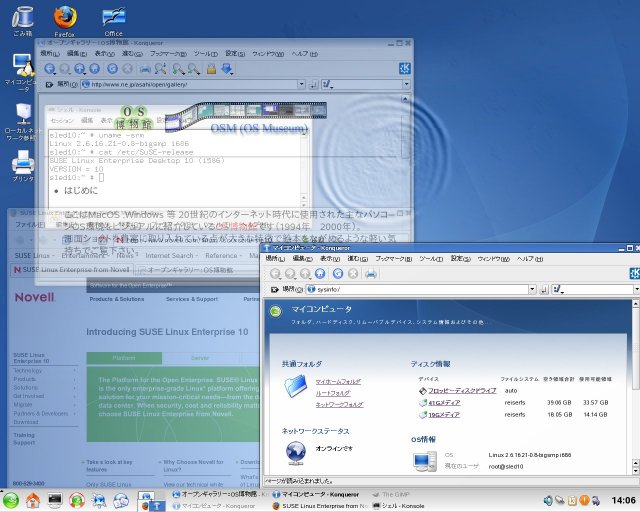Open ヘルプ(H) menu in My Computer Konqueror
The height and width of the screenshot is (512, 640).
[530, 259]
